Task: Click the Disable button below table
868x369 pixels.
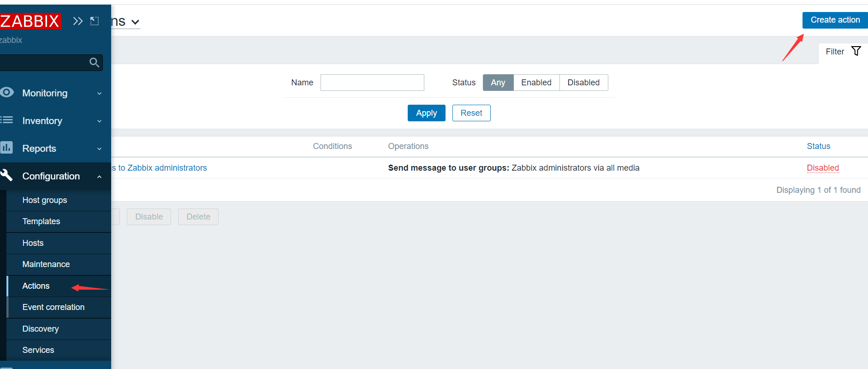Action: tap(149, 217)
